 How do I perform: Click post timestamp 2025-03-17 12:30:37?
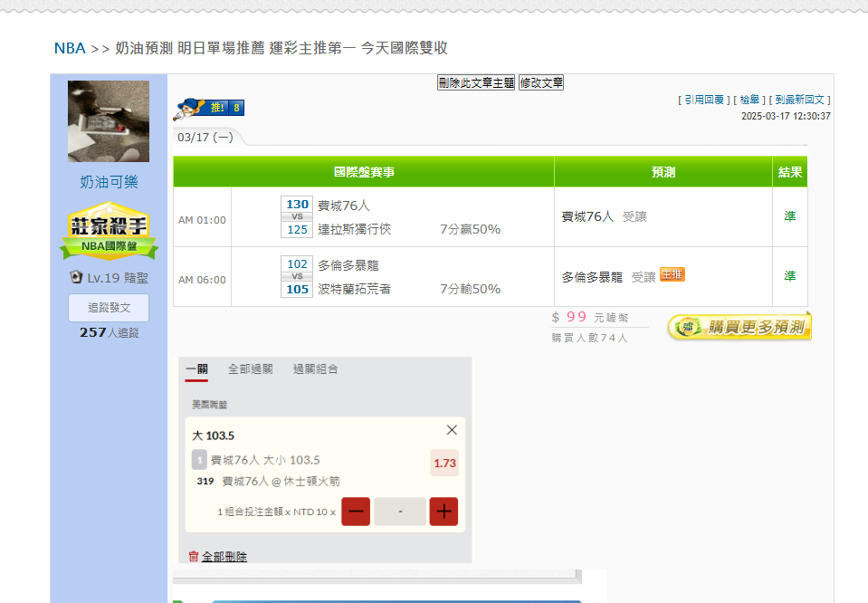(786, 116)
